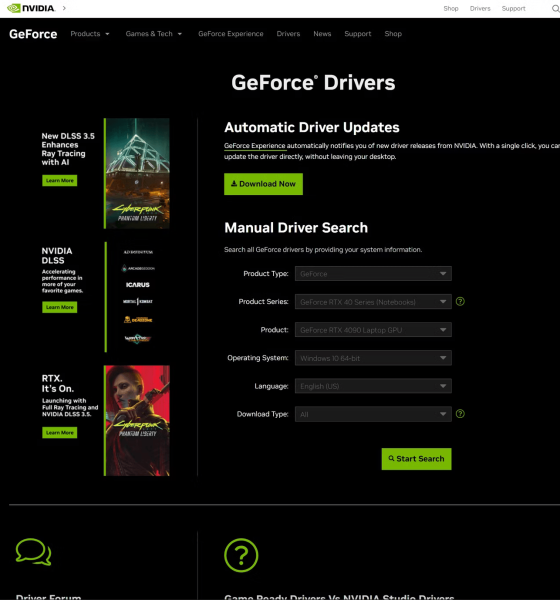Open Shop nav item in GeForce bar
Viewport: 560px width, 600px height.
393,34
